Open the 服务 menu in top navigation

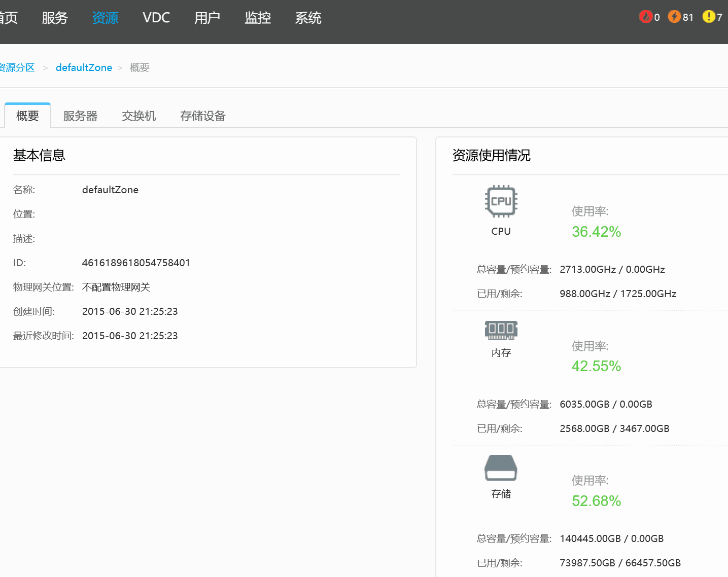click(55, 18)
